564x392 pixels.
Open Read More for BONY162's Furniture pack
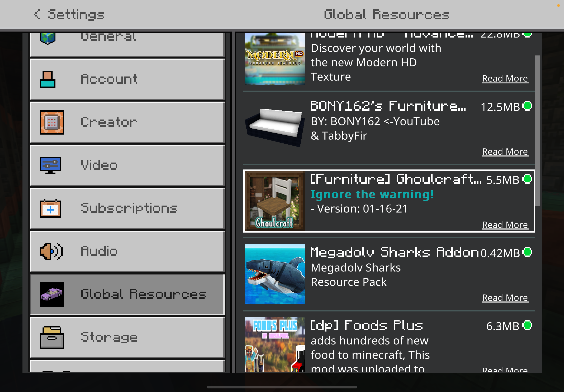point(505,152)
